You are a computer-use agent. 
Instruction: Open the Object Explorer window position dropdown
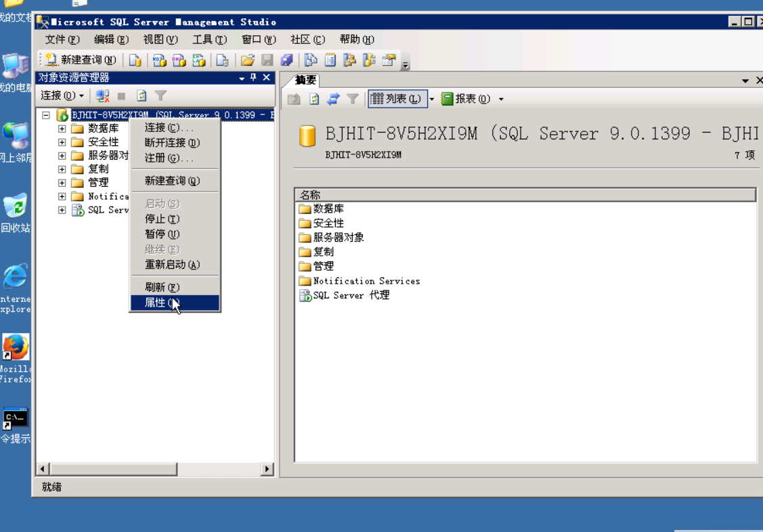242,78
